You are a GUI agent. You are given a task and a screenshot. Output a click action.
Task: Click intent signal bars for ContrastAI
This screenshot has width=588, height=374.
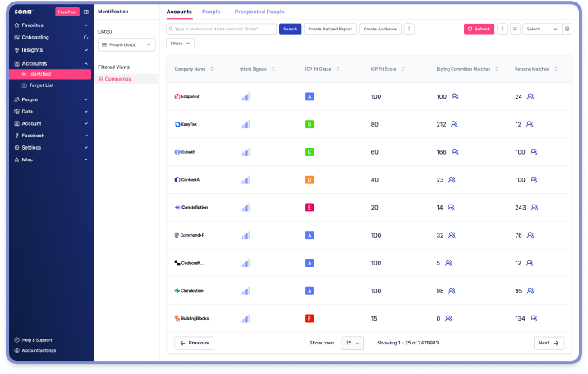coord(245,180)
